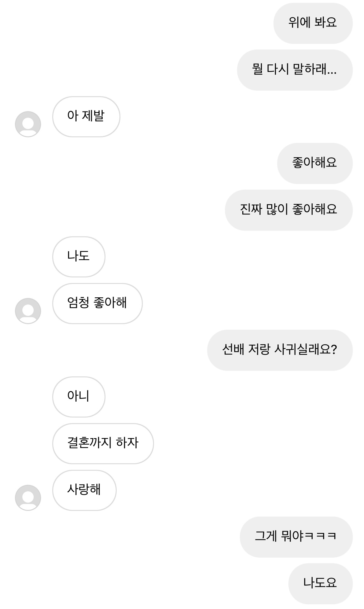Click the sent "좋아해요" bubble

(x=315, y=163)
